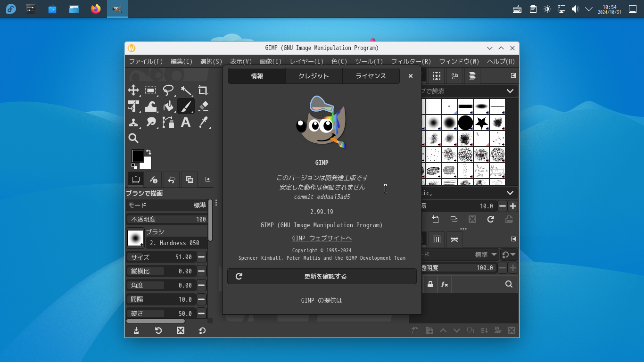Activate the Text tool
Image resolution: width=644 pixels, height=362 pixels.
[x=186, y=123]
